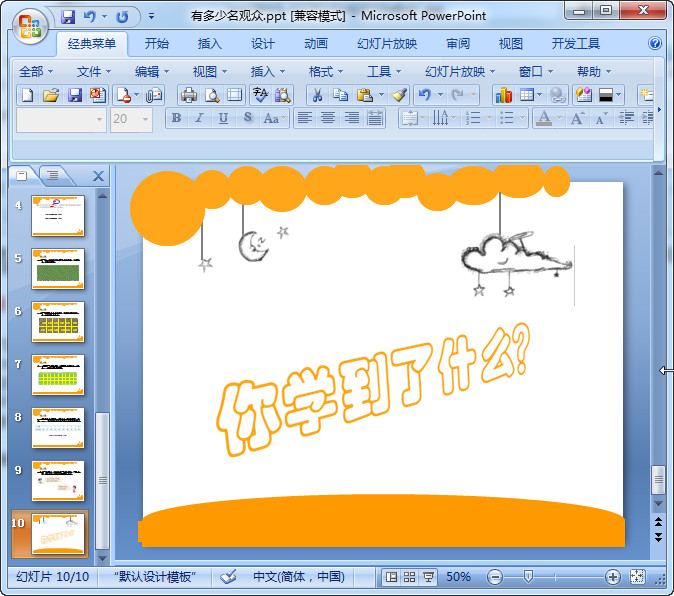Click the zoom slider handle

pos(528,577)
